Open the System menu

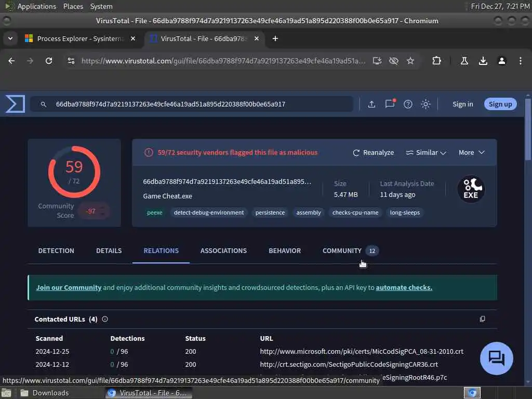pyautogui.click(x=101, y=6)
